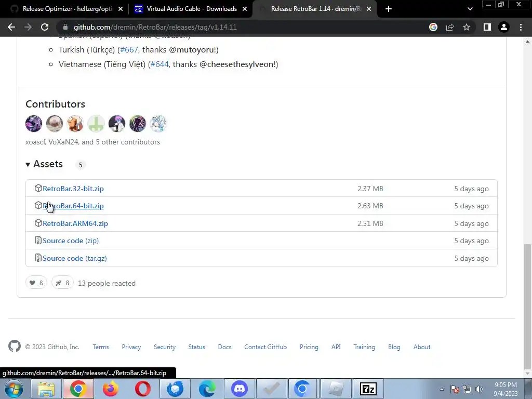Open pull request #644 link
The width and height of the screenshot is (532, 399).
coord(159,64)
